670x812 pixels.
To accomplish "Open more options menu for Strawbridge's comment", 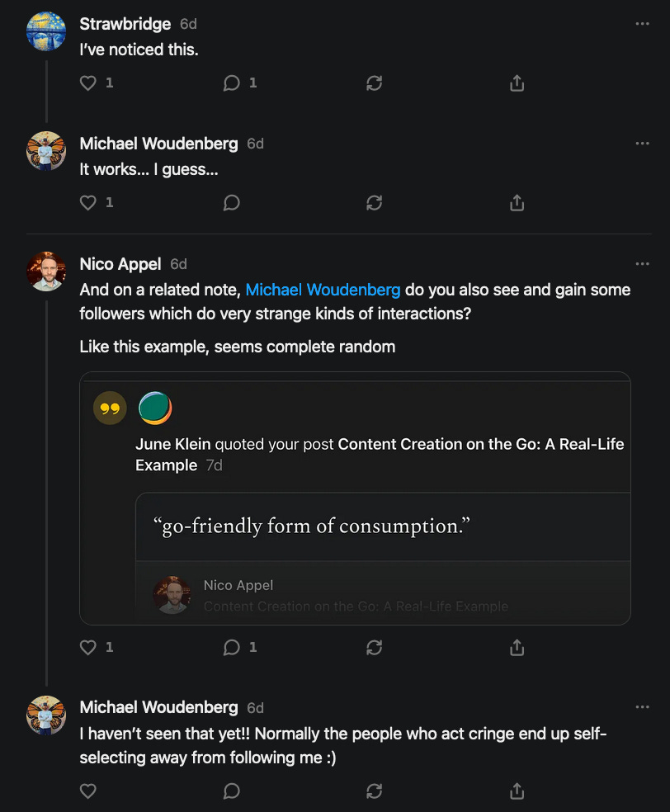I will point(642,24).
